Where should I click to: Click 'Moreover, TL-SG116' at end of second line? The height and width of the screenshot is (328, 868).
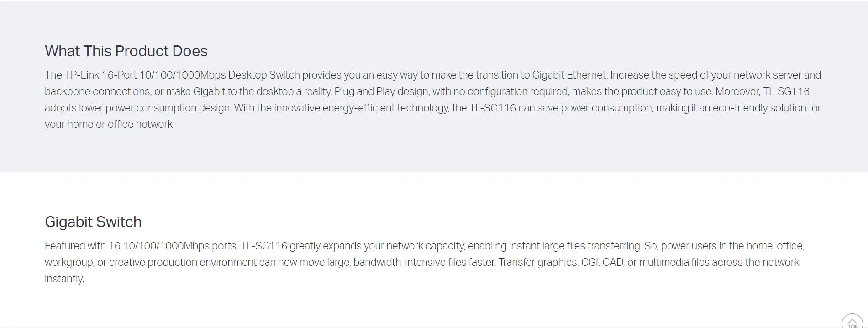(x=762, y=91)
